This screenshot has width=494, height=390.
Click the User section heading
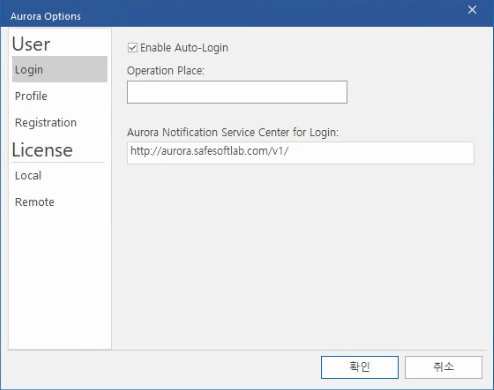click(x=31, y=44)
